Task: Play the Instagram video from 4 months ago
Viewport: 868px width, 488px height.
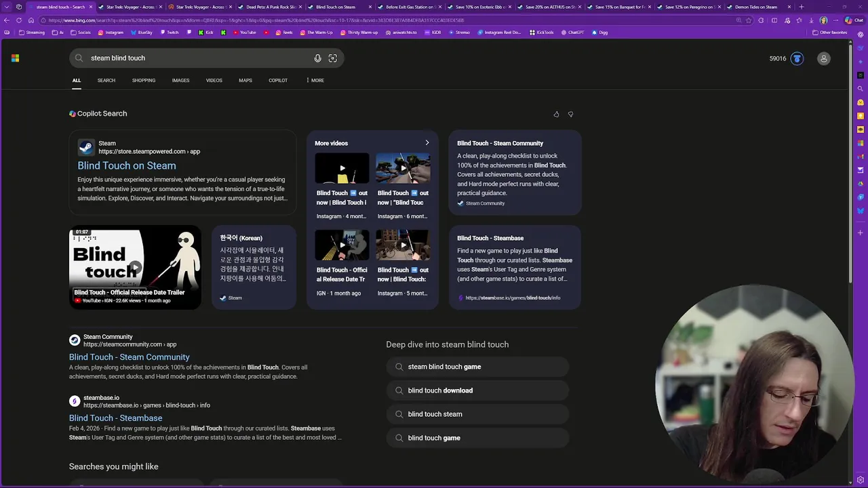Action: [x=342, y=168]
